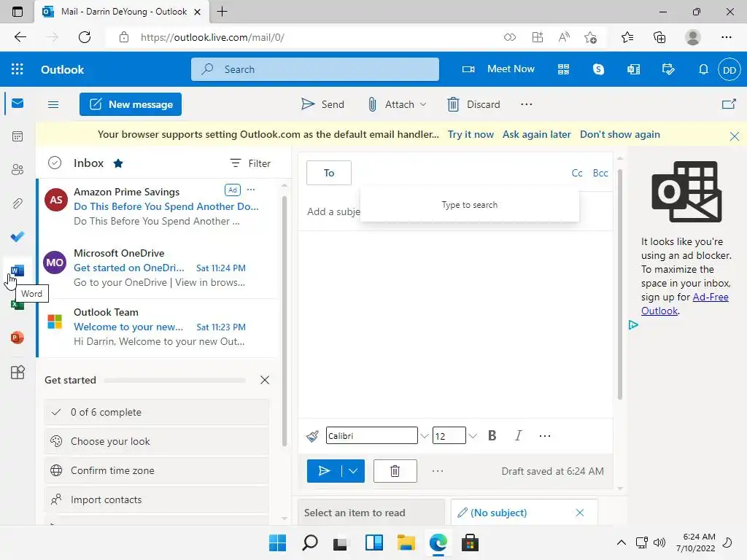Switch to the (No subject) draft tab
This screenshot has height=560, width=747.
pos(498,513)
